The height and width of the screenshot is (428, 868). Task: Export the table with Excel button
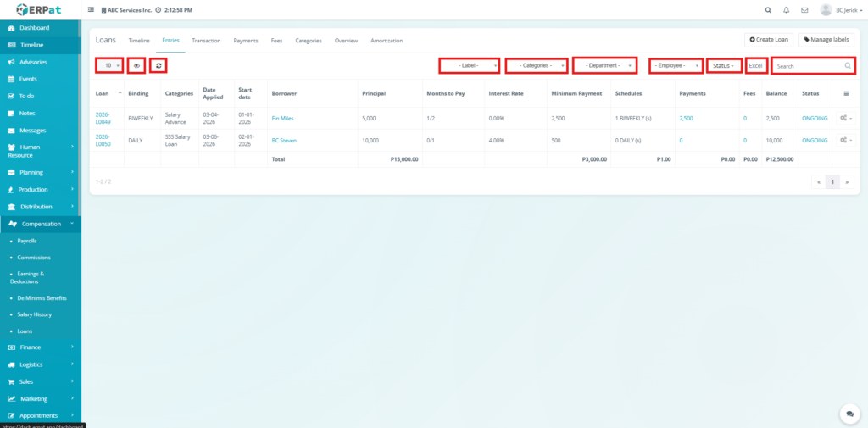pos(756,65)
